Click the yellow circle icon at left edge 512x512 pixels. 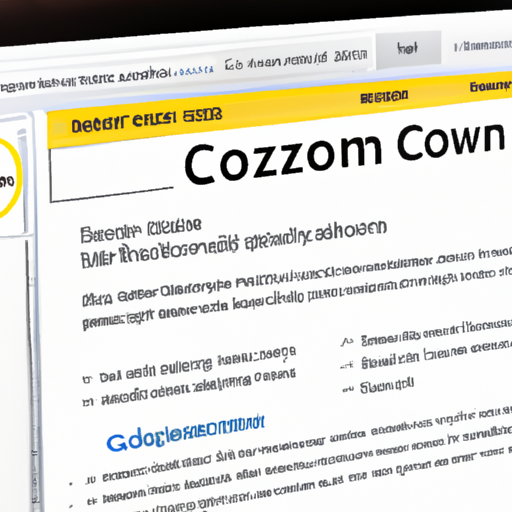click(x=8, y=179)
